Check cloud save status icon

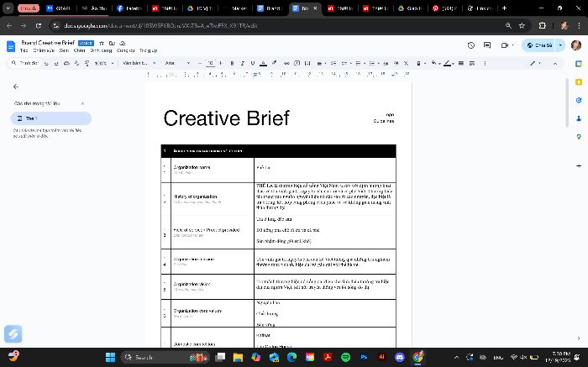(x=123, y=43)
